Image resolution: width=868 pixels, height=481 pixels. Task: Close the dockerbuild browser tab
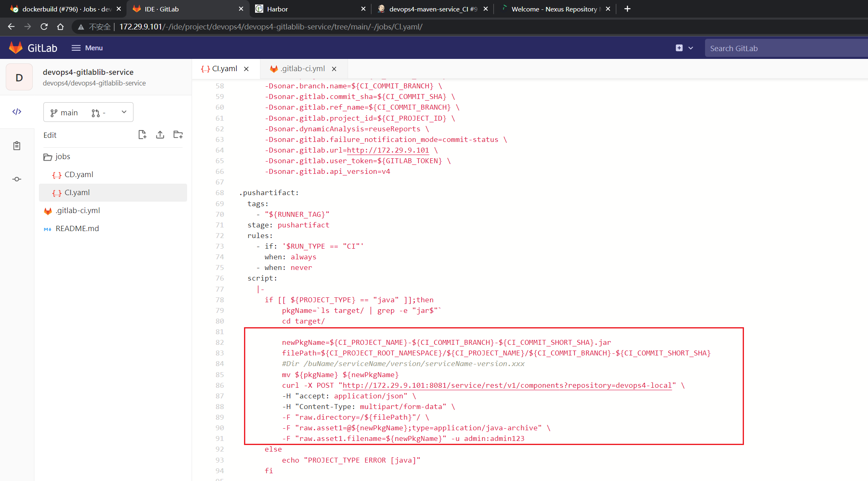click(x=119, y=9)
